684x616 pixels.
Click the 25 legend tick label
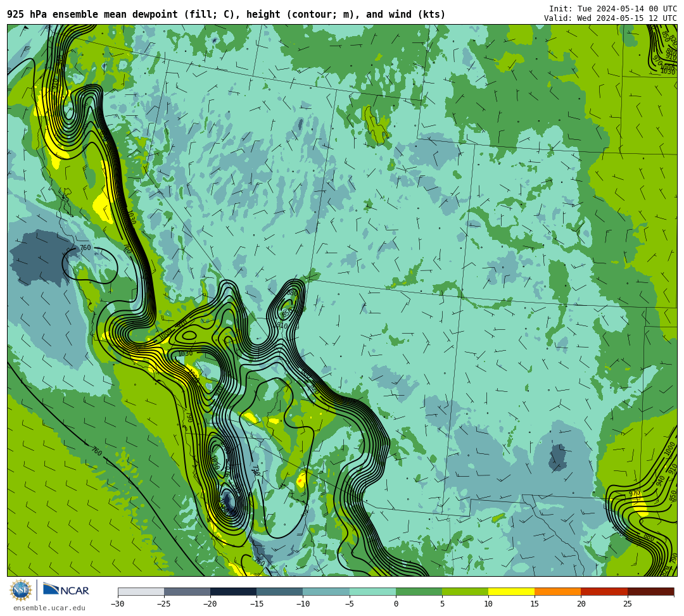pos(628,604)
